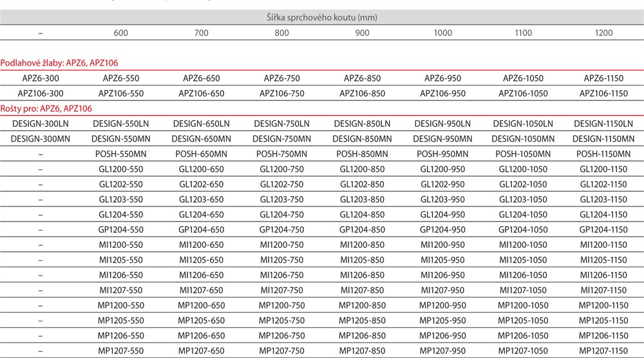Select the POSH-950MN cell
644x358 pixels.
click(442, 154)
